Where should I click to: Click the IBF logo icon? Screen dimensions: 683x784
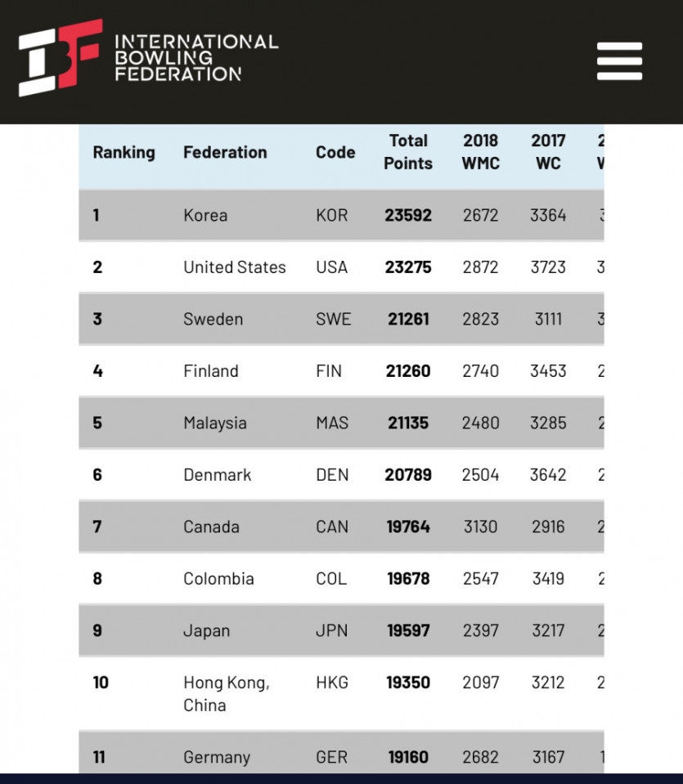point(61,58)
